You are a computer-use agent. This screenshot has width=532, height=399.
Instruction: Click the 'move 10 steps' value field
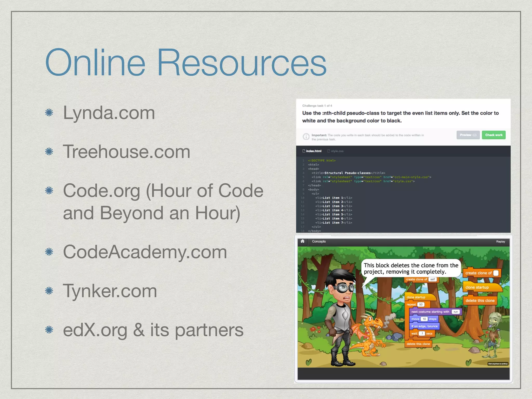click(424, 319)
